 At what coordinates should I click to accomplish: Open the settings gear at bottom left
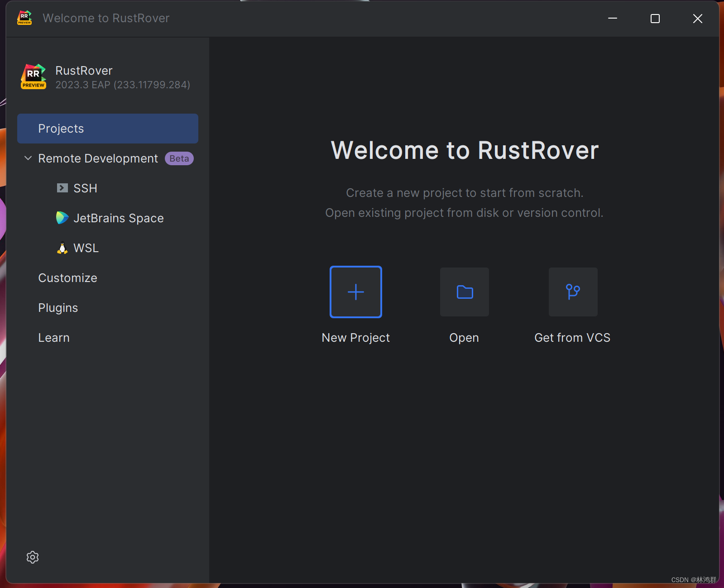33,557
